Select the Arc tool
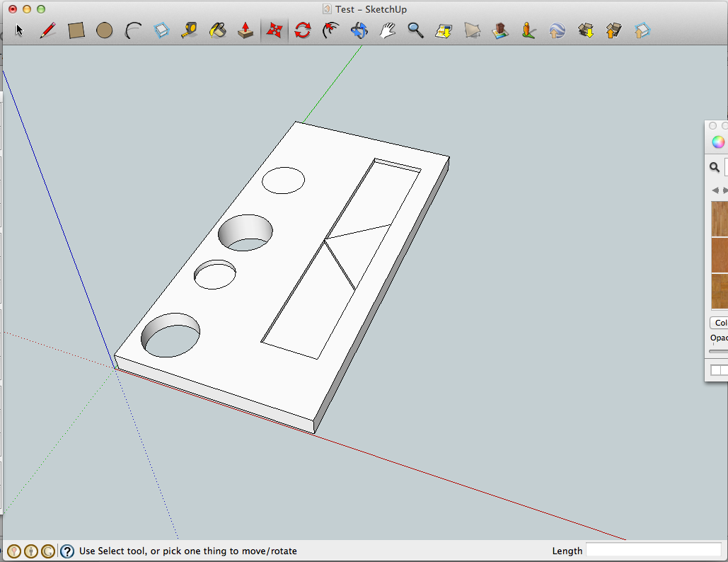Viewport: 728px width, 562px height. pos(133,30)
